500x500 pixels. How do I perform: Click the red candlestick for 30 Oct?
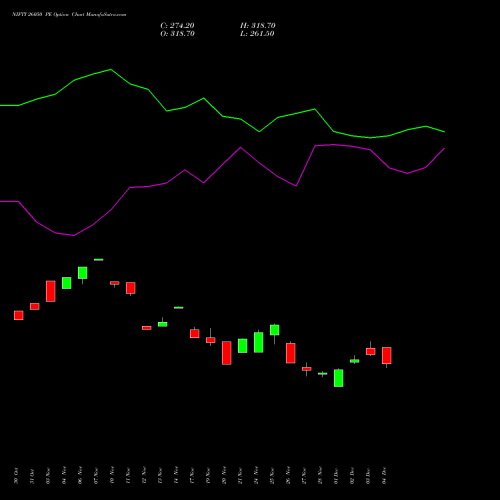[x=19, y=315]
